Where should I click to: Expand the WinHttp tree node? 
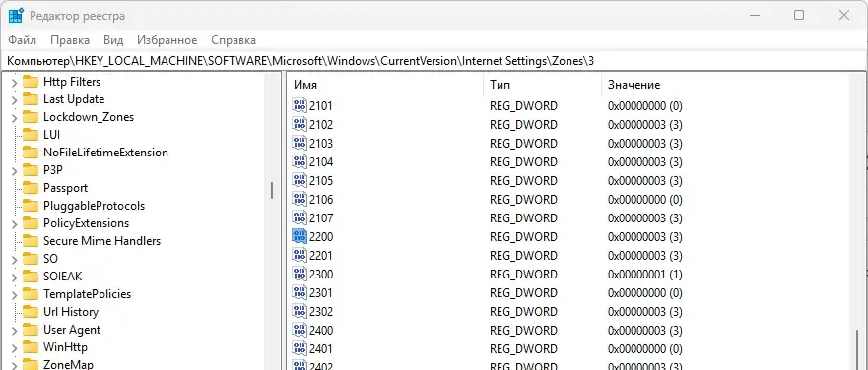pyautogui.click(x=14, y=348)
